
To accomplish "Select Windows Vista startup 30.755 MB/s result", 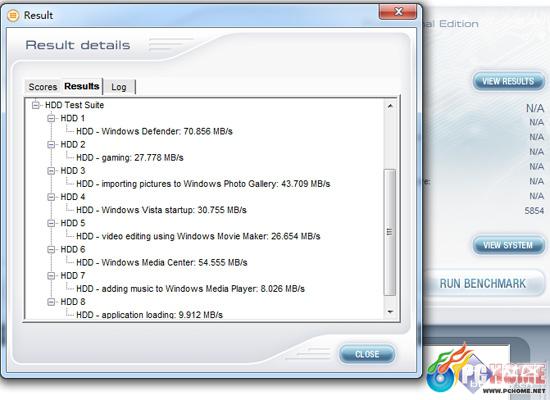I will point(161,210).
